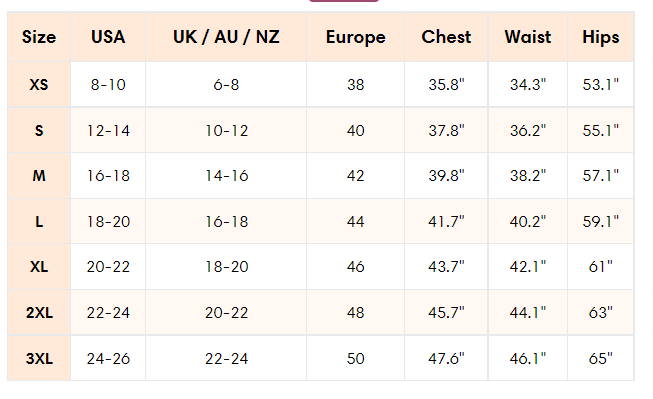
Task: Select the S size row label
Action: click(39, 130)
